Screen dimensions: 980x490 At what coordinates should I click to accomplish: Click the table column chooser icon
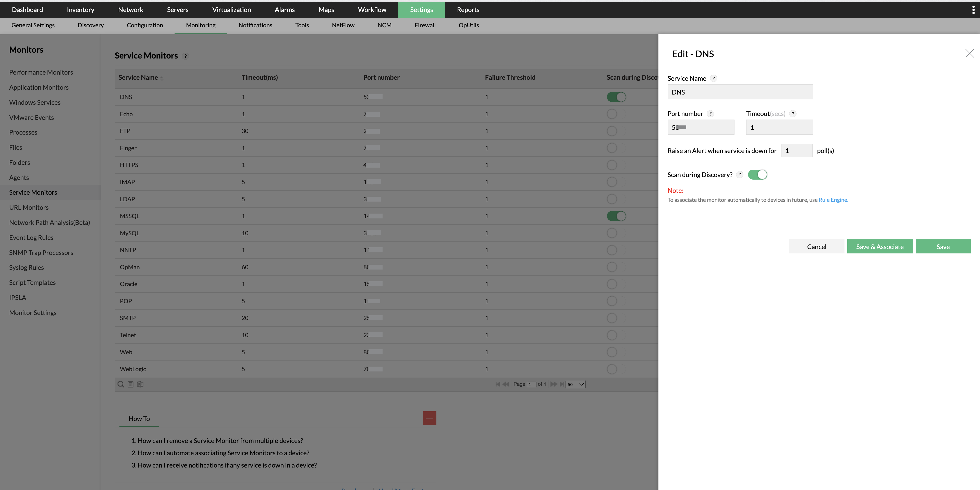point(130,384)
